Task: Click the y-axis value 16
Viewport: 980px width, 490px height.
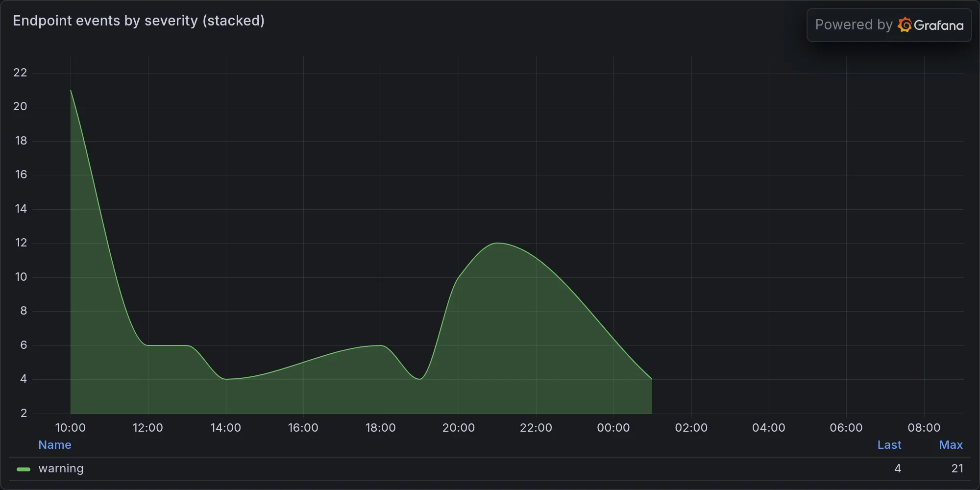Action: point(21,174)
